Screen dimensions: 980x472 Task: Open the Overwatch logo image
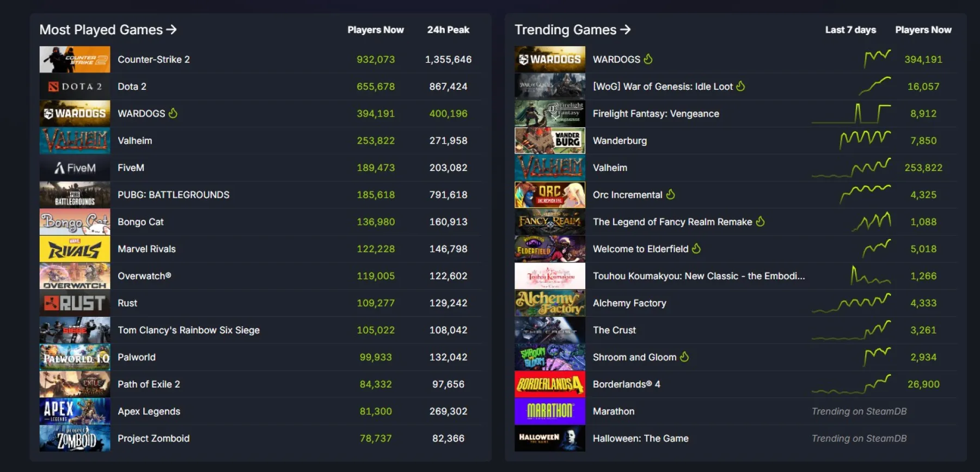tap(75, 276)
